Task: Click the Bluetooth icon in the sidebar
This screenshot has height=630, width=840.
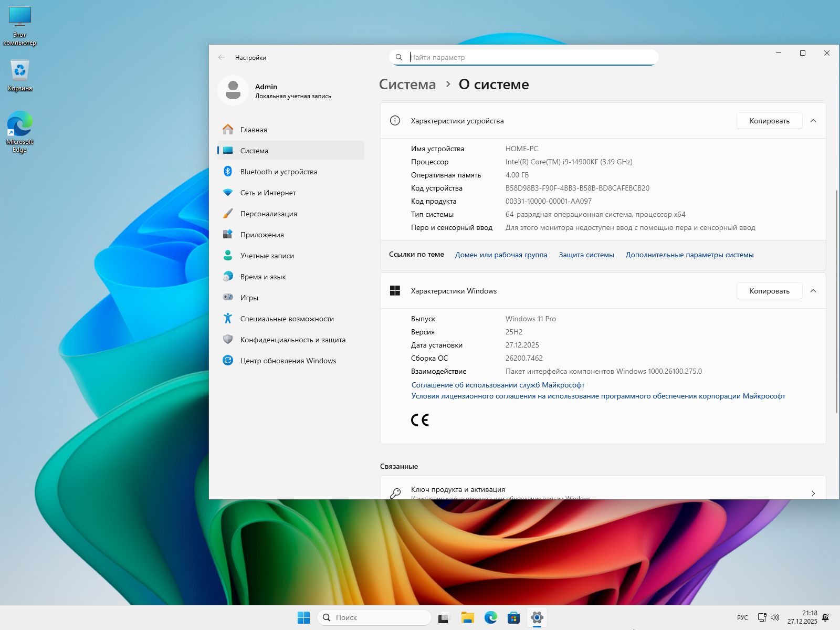Action: (228, 172)
